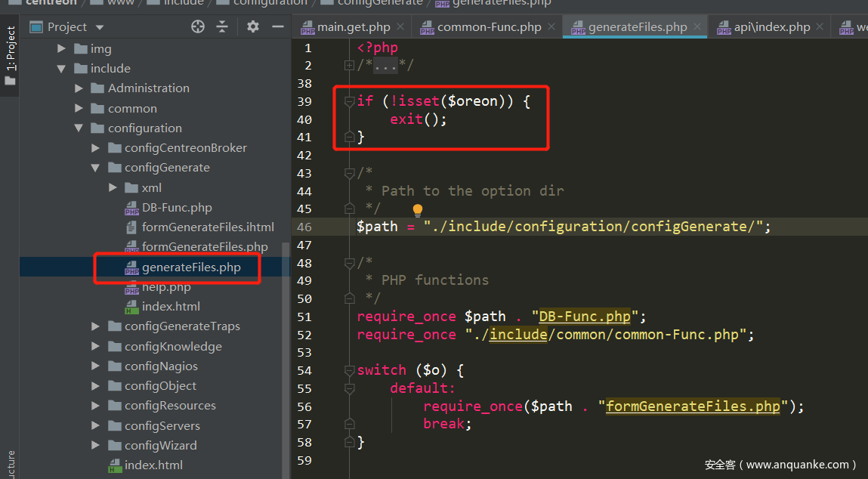
Task: Fold the if block at line 39
Action: pos(349,101)
